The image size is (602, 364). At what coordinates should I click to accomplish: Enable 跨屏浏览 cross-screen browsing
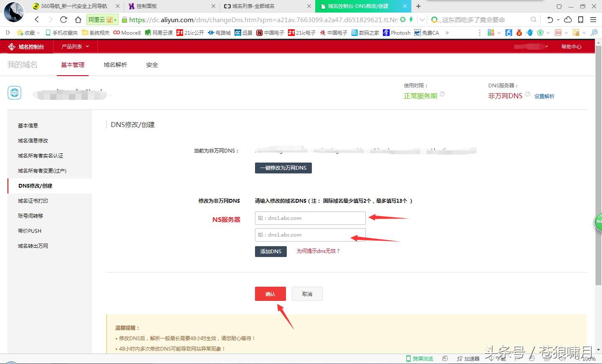[x=419, y=358]
